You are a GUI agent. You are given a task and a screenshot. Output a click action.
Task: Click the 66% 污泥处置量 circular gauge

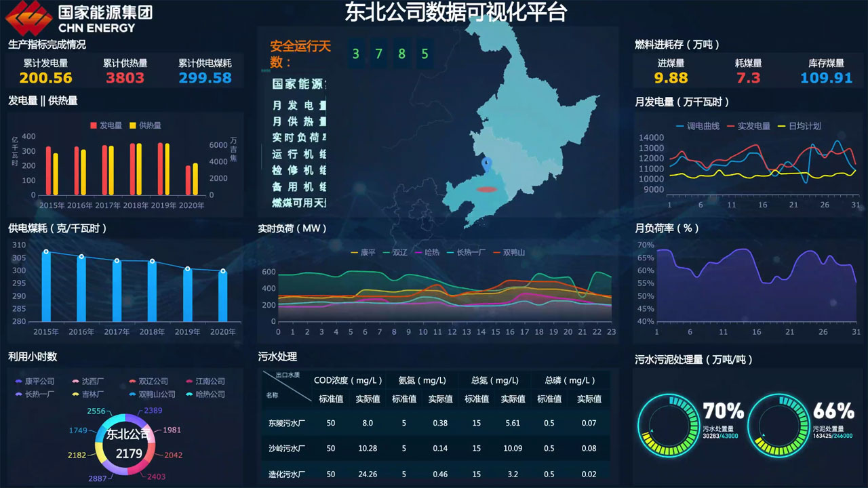(778, 426)
